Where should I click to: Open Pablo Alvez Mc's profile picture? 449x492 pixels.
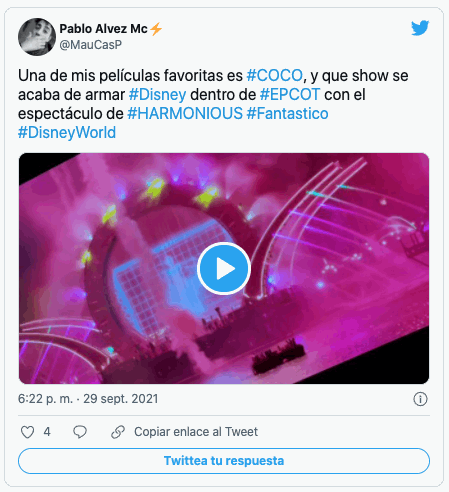point(37,37)
